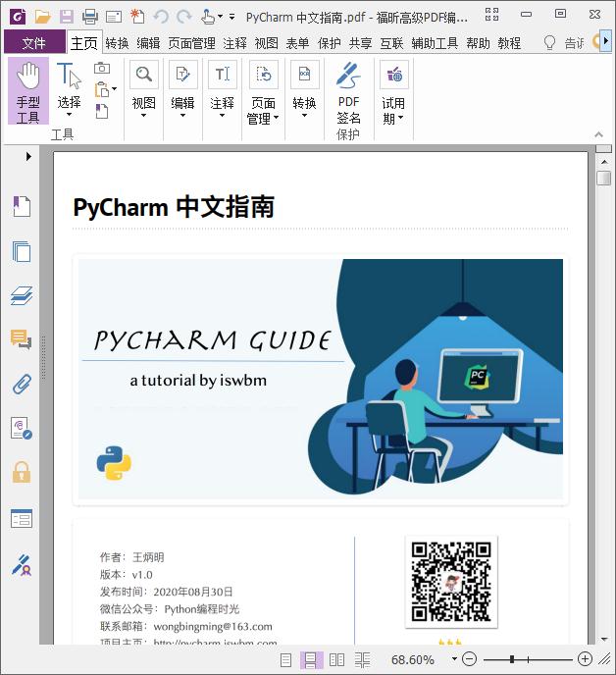The width and height of the screenshot is (616, 675).
Task: Collapse the ribbon with the up chevron
Action: 598,134
